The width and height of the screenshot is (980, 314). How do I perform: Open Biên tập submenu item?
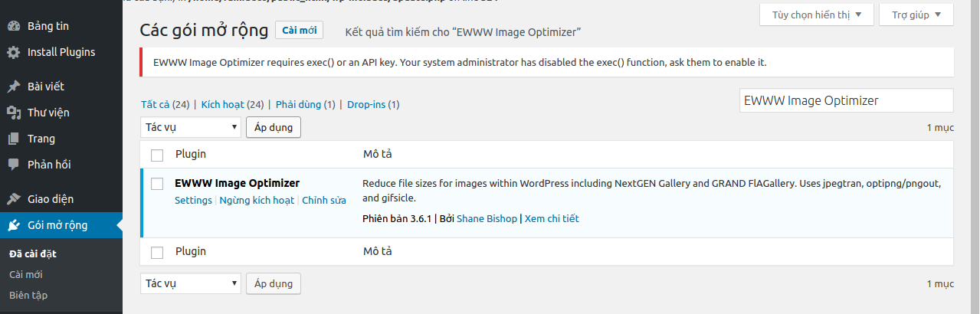coord(29,295)
